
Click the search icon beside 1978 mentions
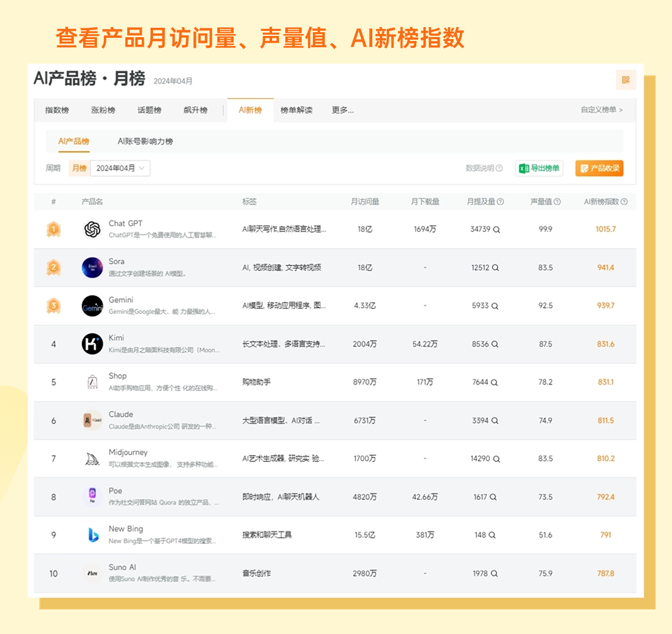click(x=494, y=573)
